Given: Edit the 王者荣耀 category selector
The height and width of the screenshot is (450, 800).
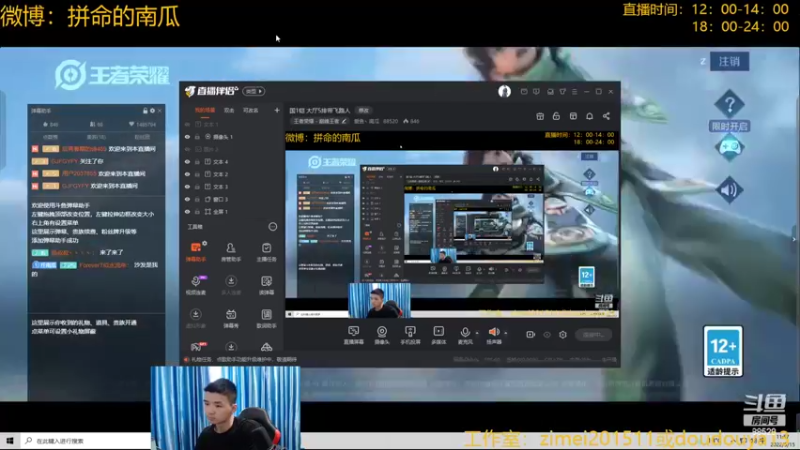Looking at the screenshot, I should tap(320, 121).
